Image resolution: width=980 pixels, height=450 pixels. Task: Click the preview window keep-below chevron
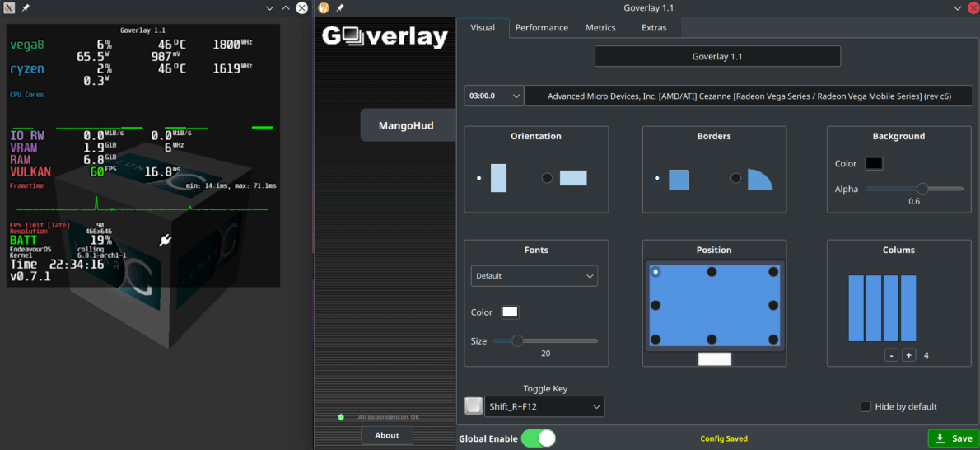(269, 8)
